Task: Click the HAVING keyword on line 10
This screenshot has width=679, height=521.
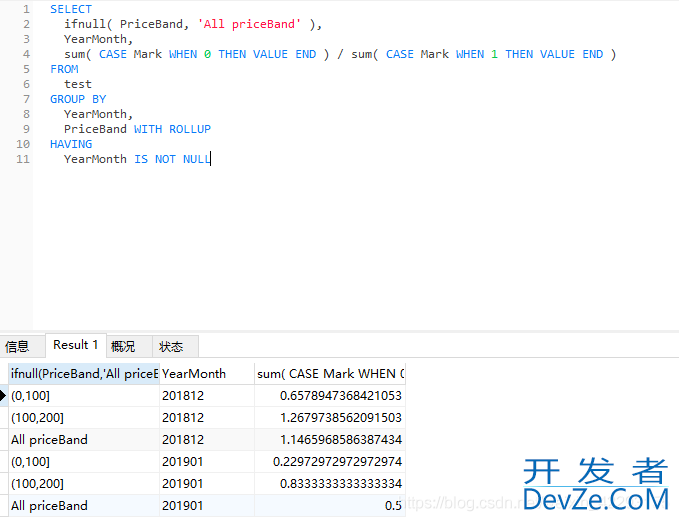Action: pos(71,144)
